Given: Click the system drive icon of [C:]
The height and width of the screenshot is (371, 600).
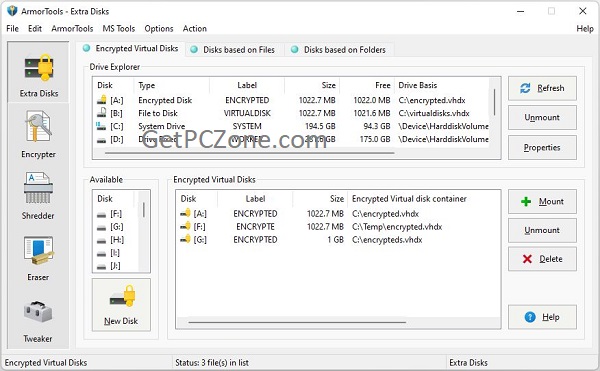Looking at the screenshot, I should click(x=101, y=125).
